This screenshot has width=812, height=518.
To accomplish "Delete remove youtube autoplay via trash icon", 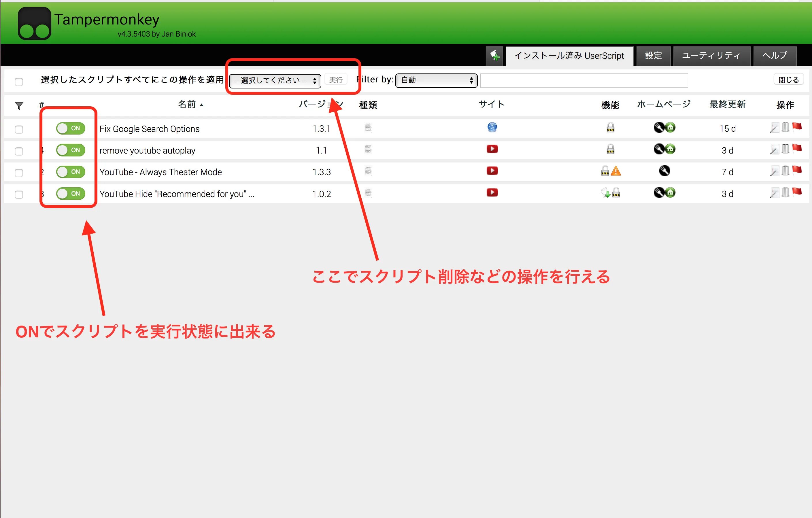I will click(785, 149).
